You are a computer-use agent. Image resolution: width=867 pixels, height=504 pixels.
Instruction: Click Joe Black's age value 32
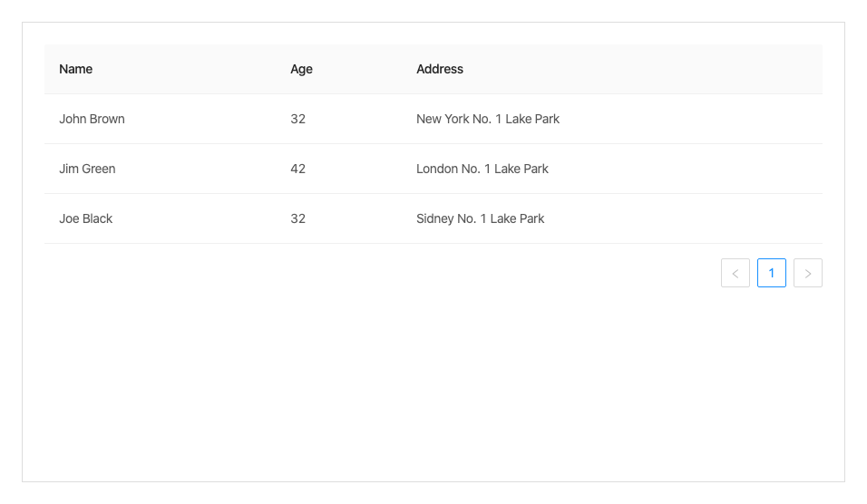[298, 218]
